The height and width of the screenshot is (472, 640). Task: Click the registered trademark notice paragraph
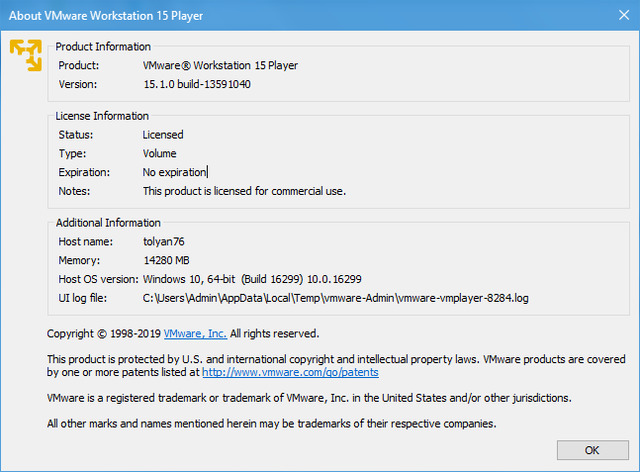pyautogui.click(x=309, y=398)
